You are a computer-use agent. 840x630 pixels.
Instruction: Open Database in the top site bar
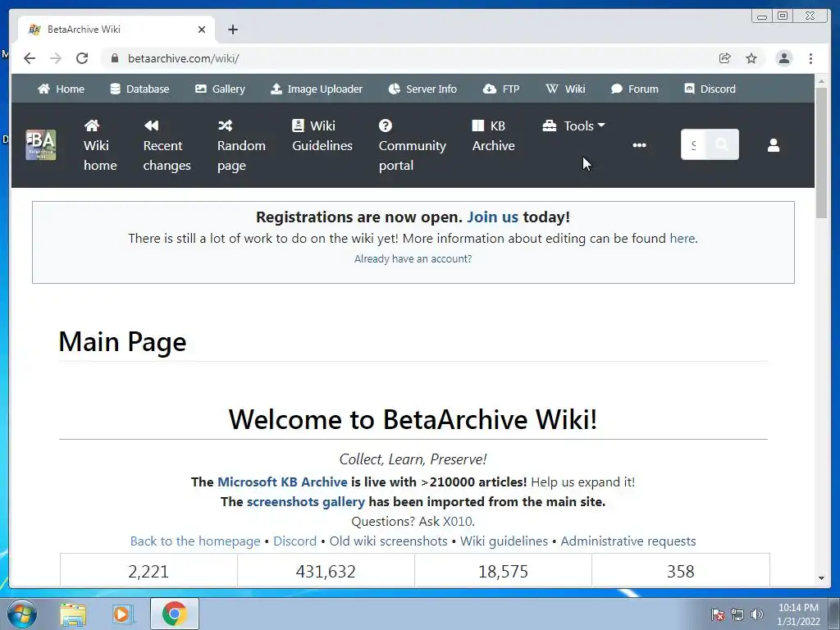tap(139, 89)
